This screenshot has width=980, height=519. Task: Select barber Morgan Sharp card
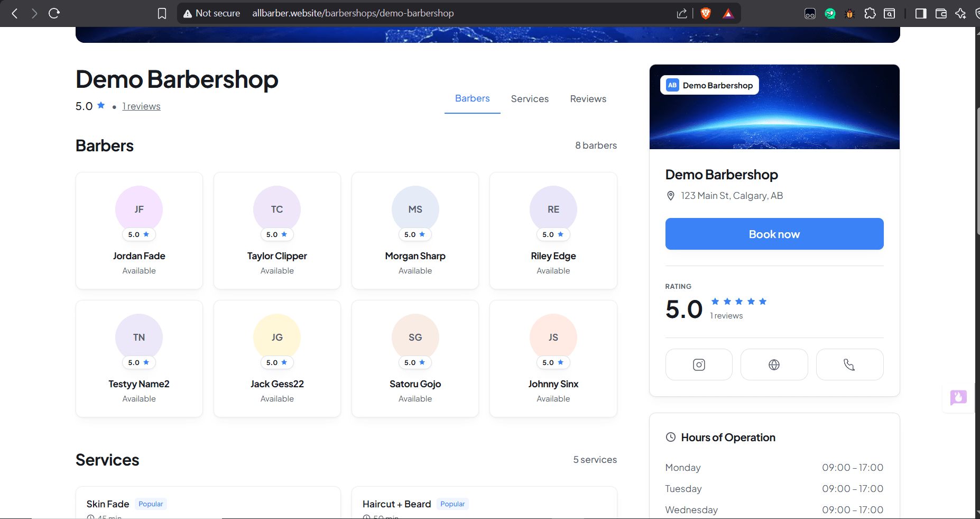pyautogui.click(x=415, y=231)
